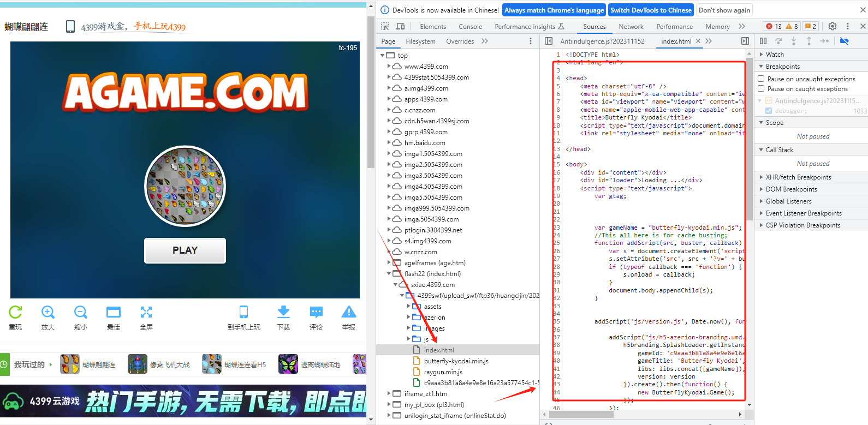Click Don't show again button
This screenshot has width=868, height=425.
coord(724,10)
